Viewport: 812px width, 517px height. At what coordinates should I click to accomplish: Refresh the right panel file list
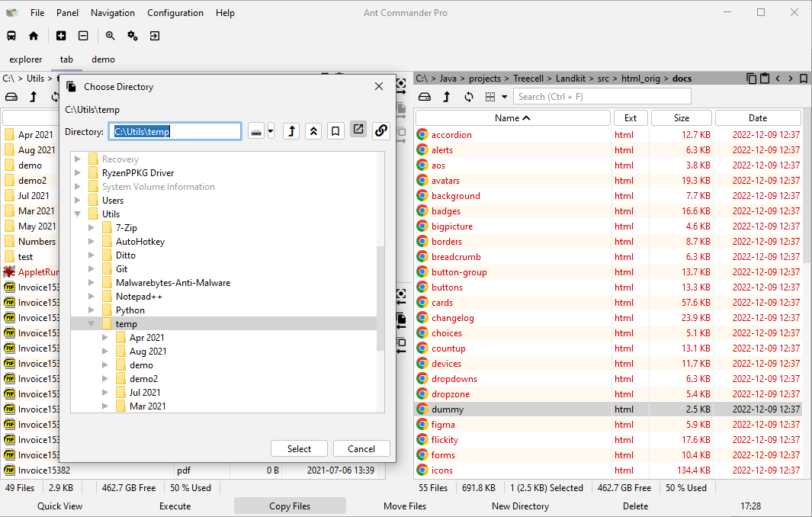pos(469,97)
